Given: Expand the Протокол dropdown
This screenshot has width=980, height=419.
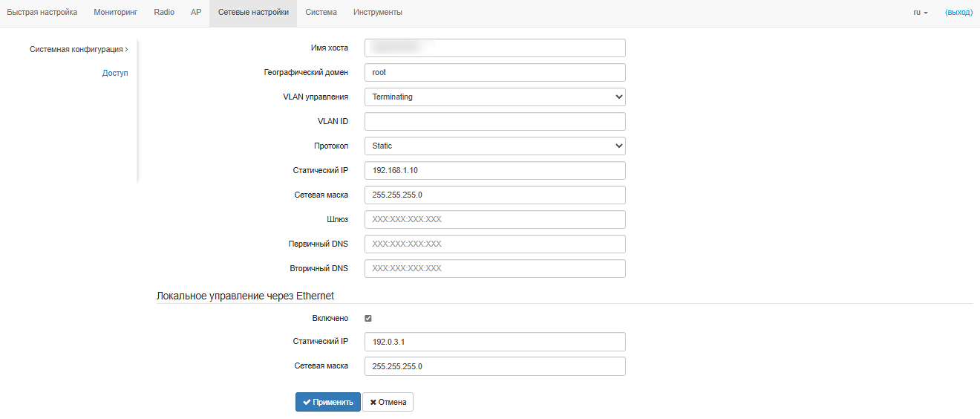Looking at the screenshot, I should pyautogui.click(x=494, y=146).
